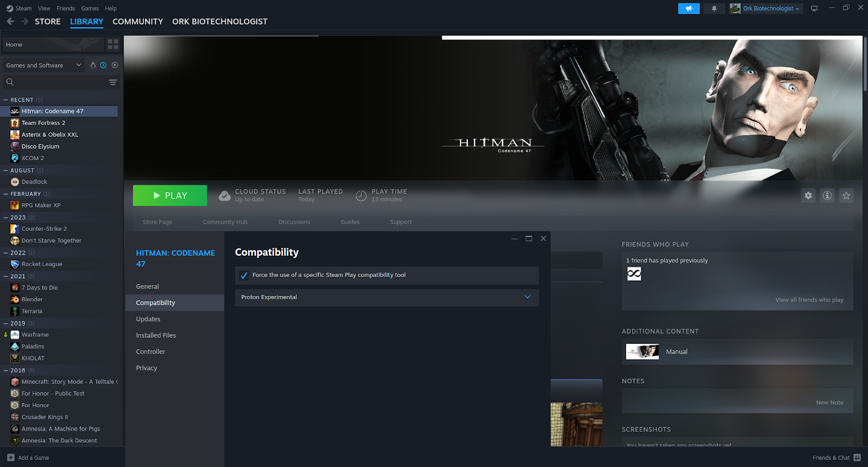
Task: Collapse the 2021 category
Action: coord(6,276)
